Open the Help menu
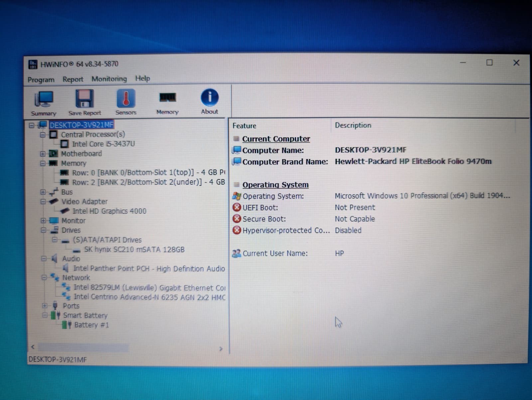The image size is (532, 400). click(x=142, y=78)
